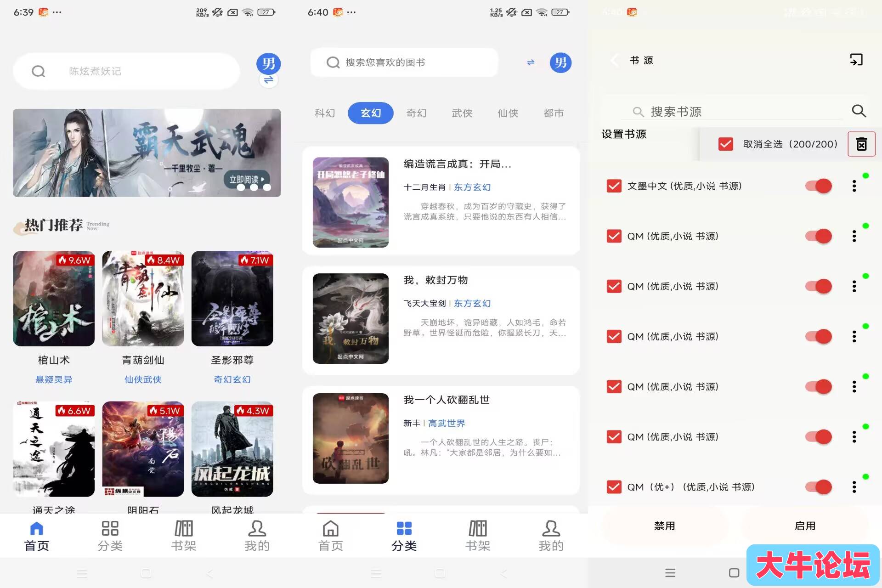Open the 首页 tab on the home screen bar

point(37,536)
